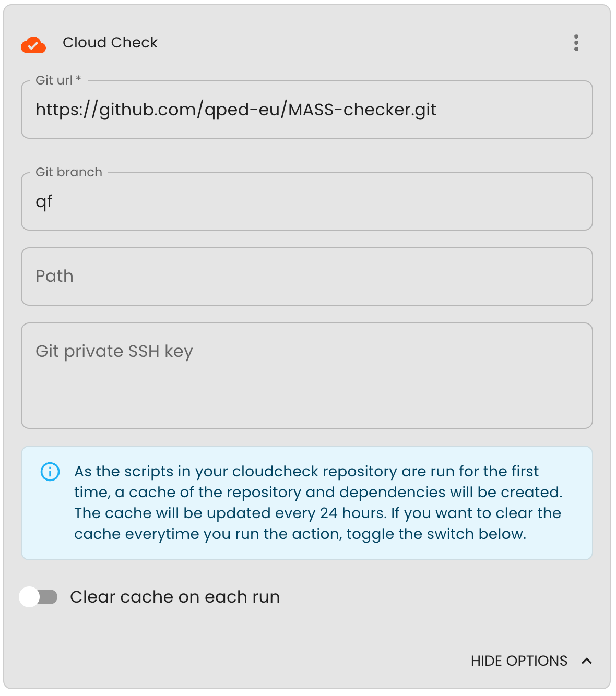This screenshot has width=616, height=696.
Task: Toggle the switch beside Clear cache label
Action: pyautogui.click(x=39, y=597)
